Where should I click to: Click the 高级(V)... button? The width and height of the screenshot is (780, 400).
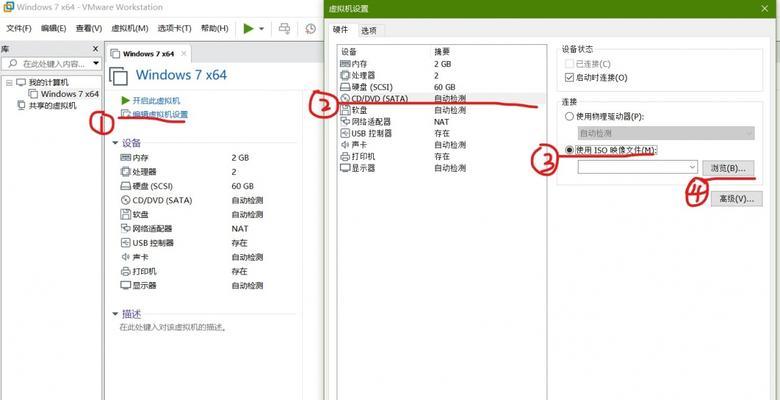(x=736, y=199)
